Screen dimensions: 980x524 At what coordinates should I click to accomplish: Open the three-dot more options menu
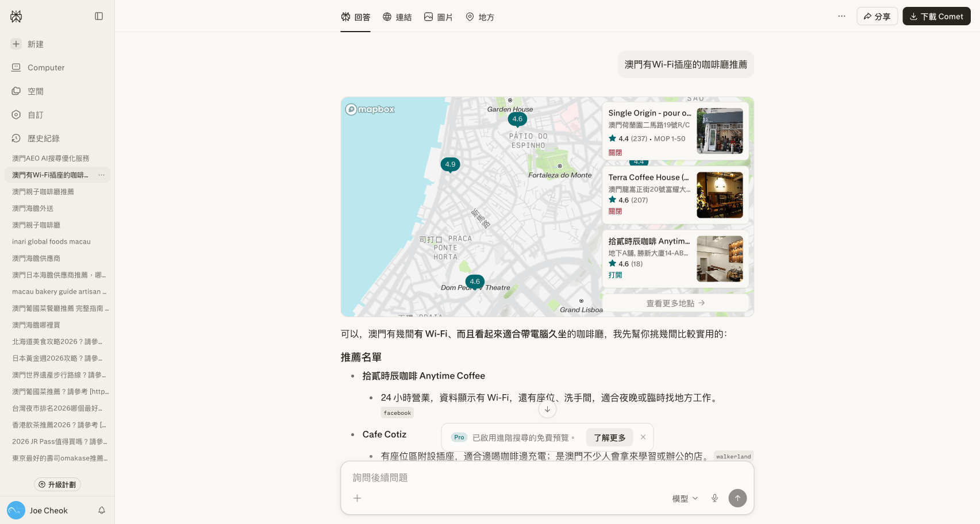(x=841, y=16)
